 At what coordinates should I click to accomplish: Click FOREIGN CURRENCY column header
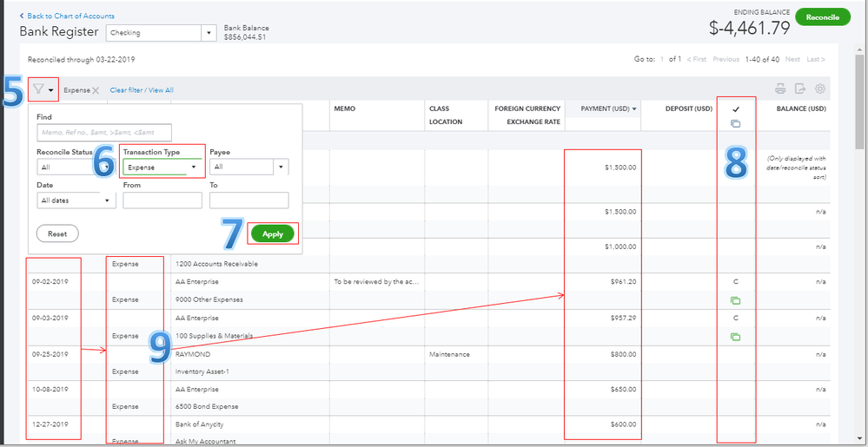point(527,108)
